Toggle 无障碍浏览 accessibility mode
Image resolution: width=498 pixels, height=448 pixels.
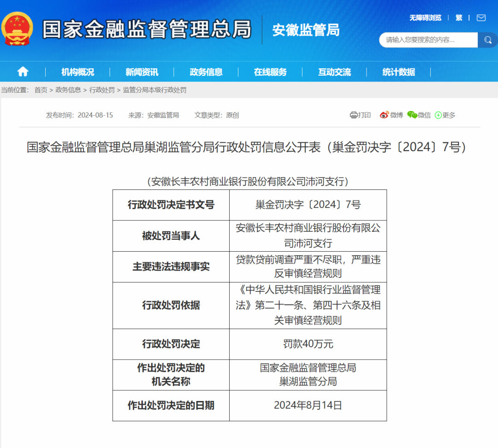[425, 18]
